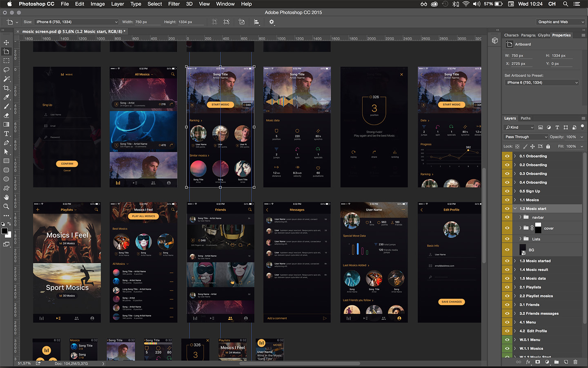Click the layer style fx icon
The height and width of the screenshot is (368, 588).
(x=528, y=362)
